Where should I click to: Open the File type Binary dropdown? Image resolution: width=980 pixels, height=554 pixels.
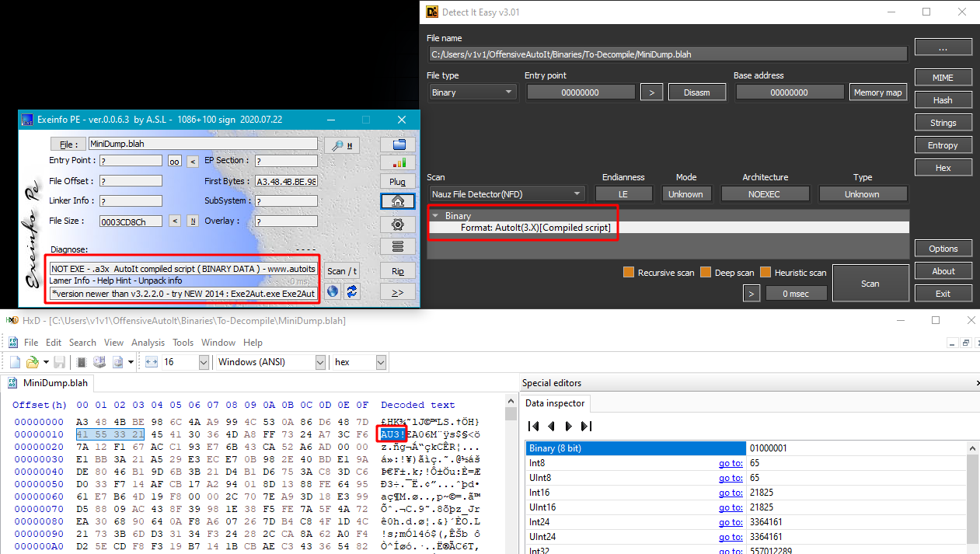[x=473, y=92]
